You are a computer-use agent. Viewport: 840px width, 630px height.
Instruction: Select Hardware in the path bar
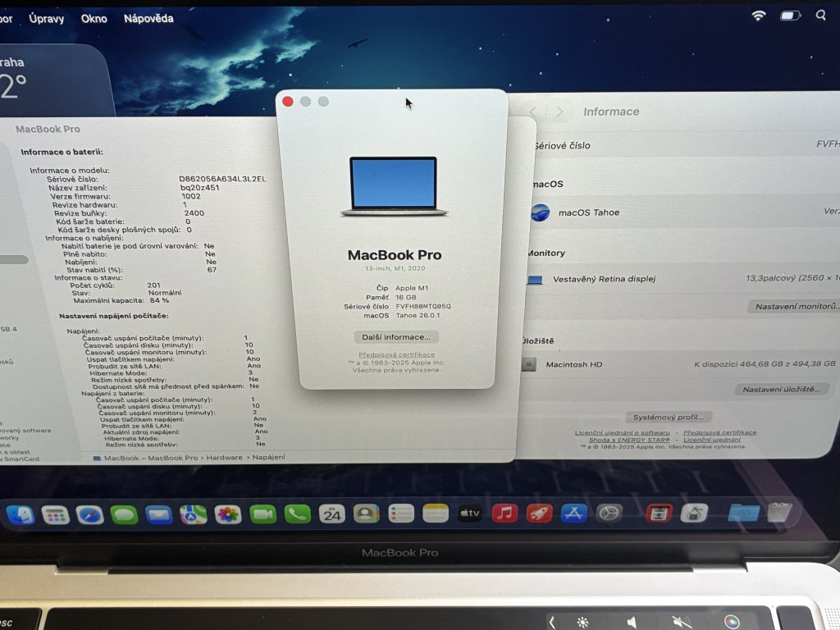224,458
